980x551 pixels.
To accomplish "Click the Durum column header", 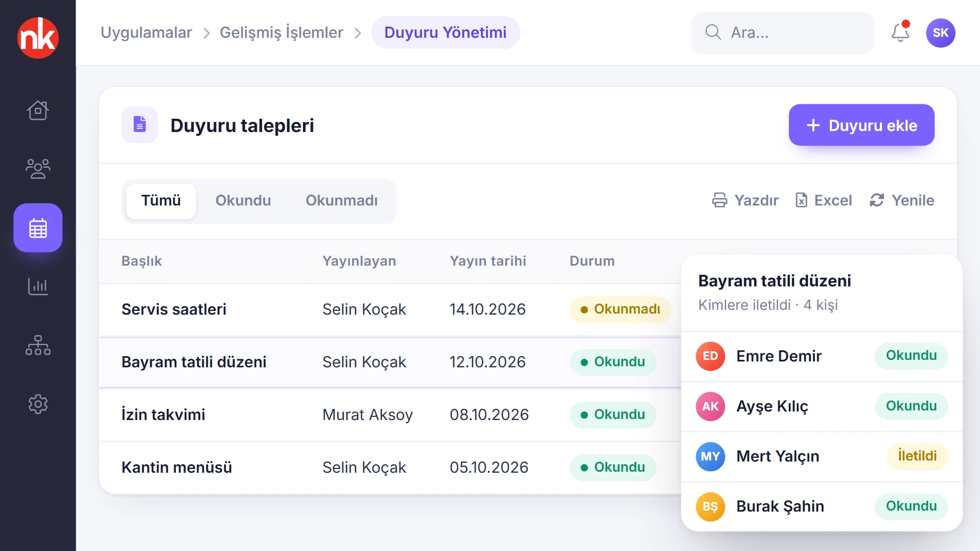I will tap(592, 261).
